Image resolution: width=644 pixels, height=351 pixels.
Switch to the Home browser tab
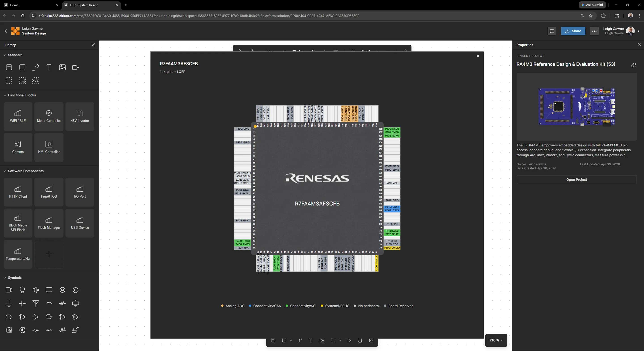tap(14, 5)
